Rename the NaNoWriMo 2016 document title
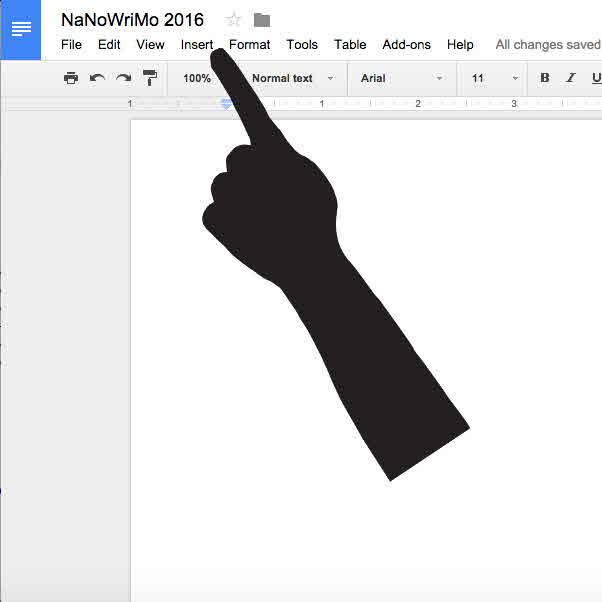This screenshot has width=602, height=602. coord(132,20)
